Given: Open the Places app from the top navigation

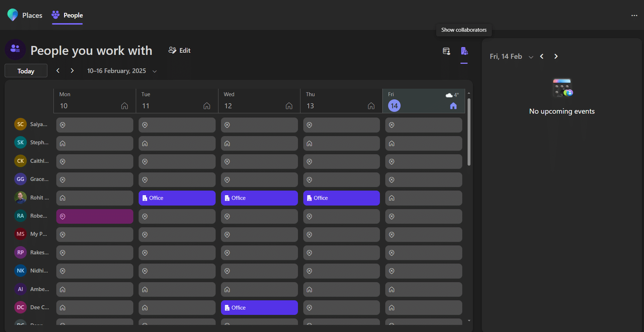Looking at the screenshot, I should [x=25, y=15].
